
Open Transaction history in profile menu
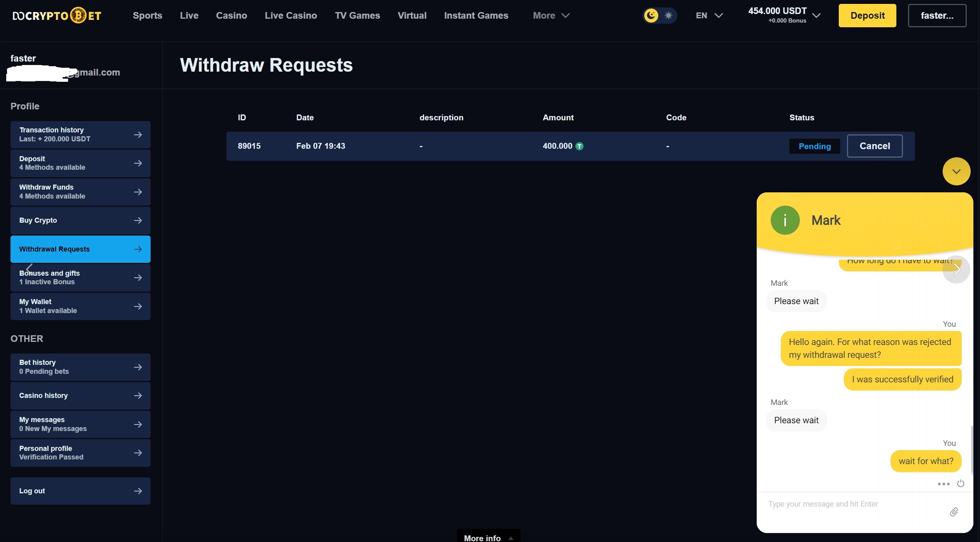[81, 135]
